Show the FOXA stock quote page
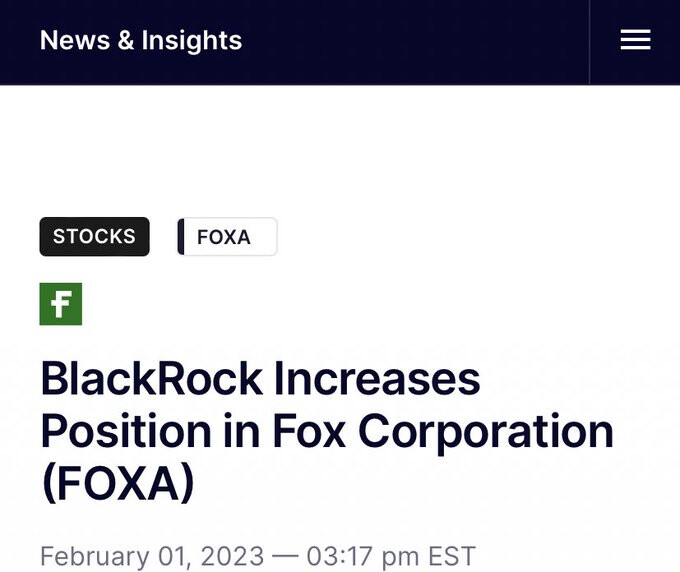 pos(227,236)
